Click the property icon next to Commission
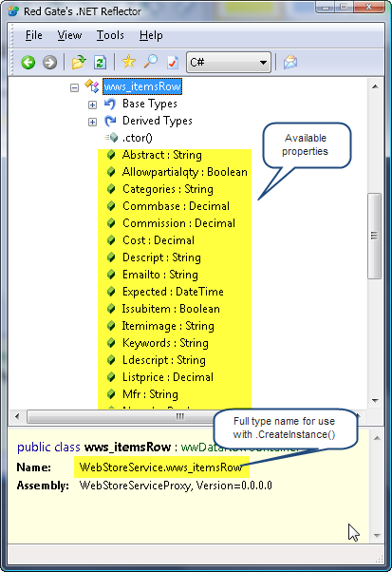 click(111, 223)
